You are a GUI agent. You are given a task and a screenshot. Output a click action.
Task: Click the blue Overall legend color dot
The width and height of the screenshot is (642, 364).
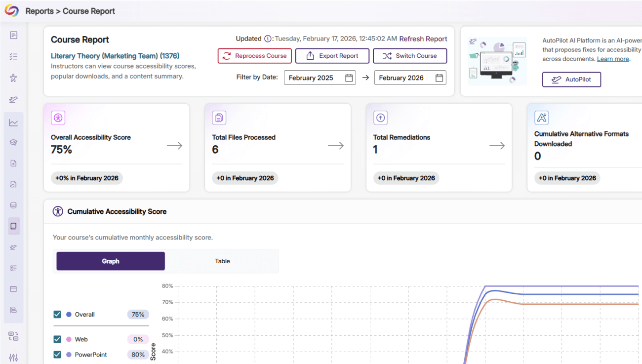(69, 315)
